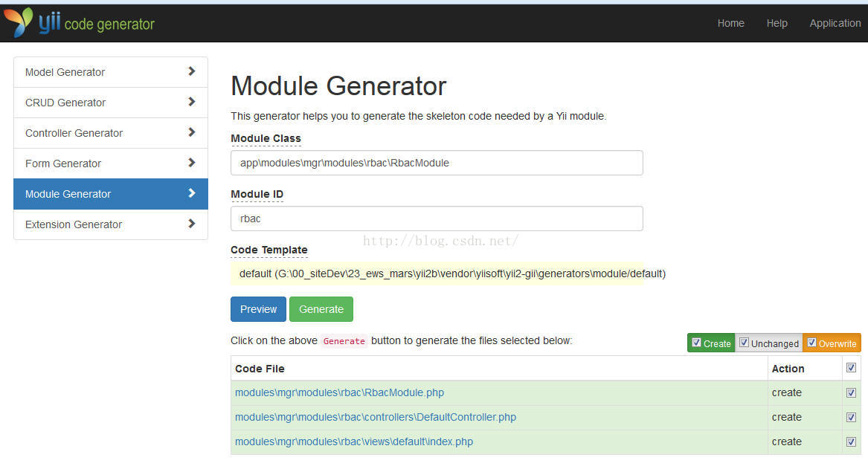Focus the Module Class input field
Viewport: 868px width, 466px height.
[x=437, y=163]
